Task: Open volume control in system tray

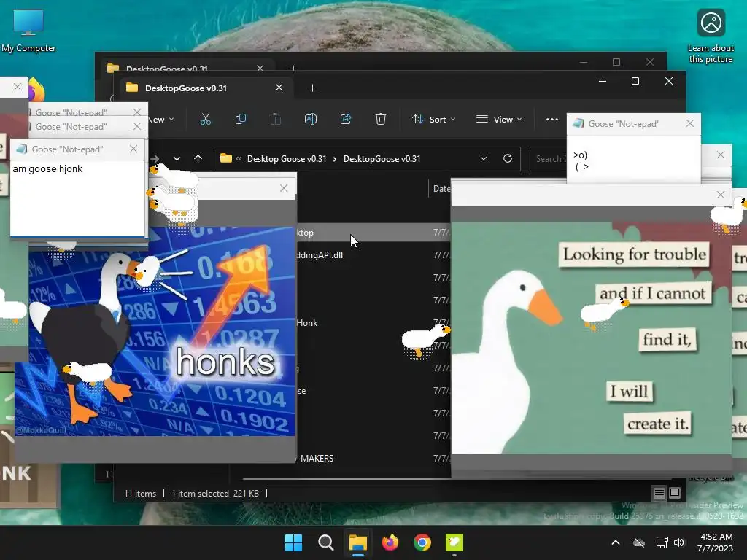Action: pyautogui.click(x=679, y=542)
